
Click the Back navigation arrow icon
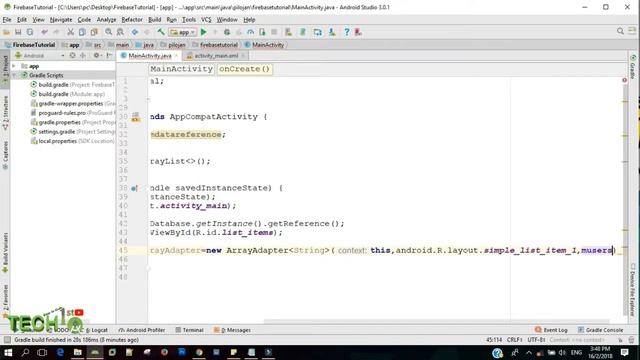pos(135,32)
